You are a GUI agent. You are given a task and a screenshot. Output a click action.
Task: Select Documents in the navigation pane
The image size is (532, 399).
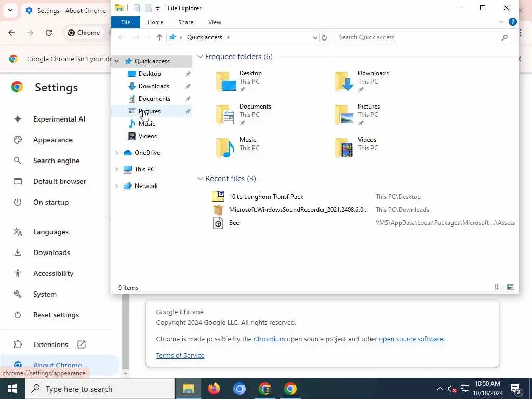[x=154, y=99]
